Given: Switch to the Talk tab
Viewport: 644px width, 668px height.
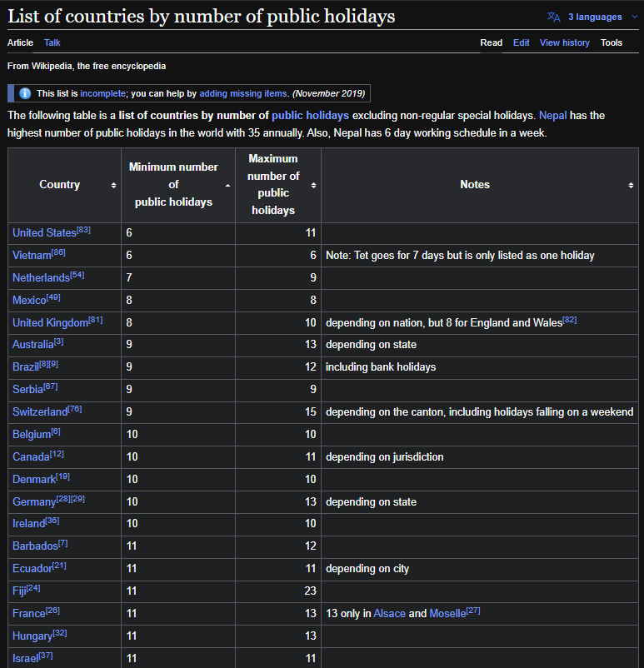Looking at the screenshot, I should pyautogui.click(x=52, y=42).
